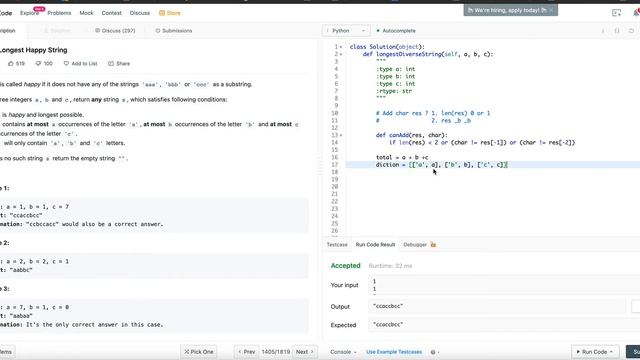This screenshot has width=640, height=360.
Task: Click the Accepted status text
Action: tap(345, 265)
